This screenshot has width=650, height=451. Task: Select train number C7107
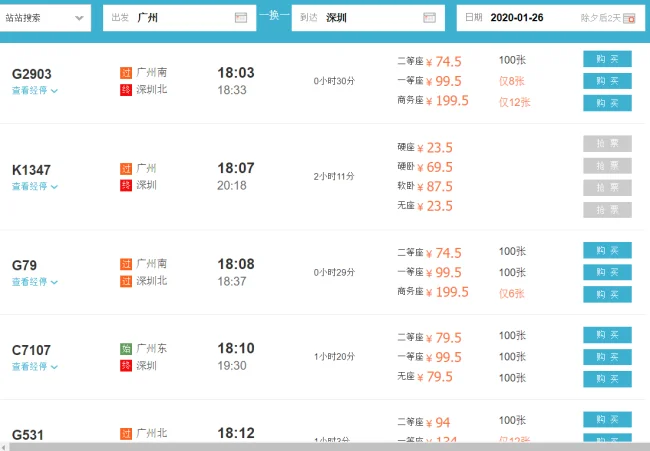coord(31,350)
